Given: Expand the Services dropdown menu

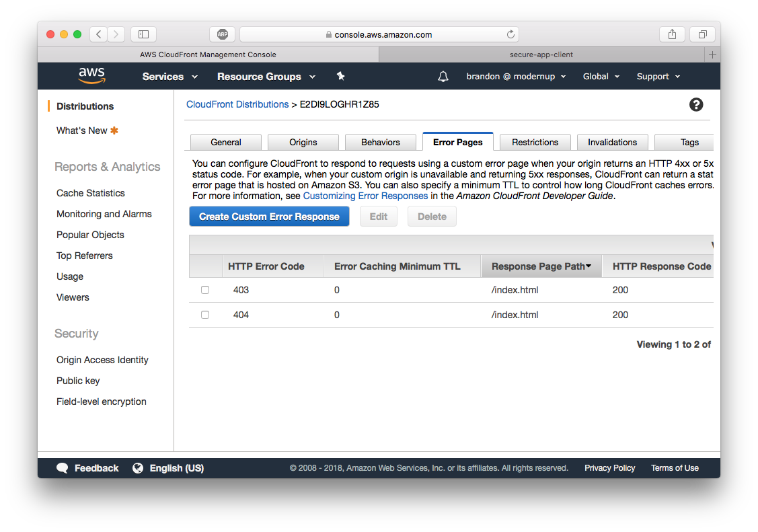Looking at the screenshot, I should [169, 77].
